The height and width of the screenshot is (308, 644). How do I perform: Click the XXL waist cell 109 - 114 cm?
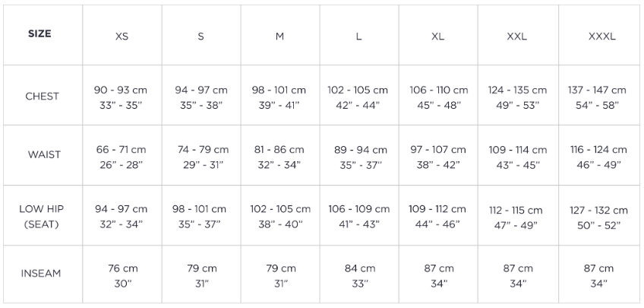tap(516, 157)
